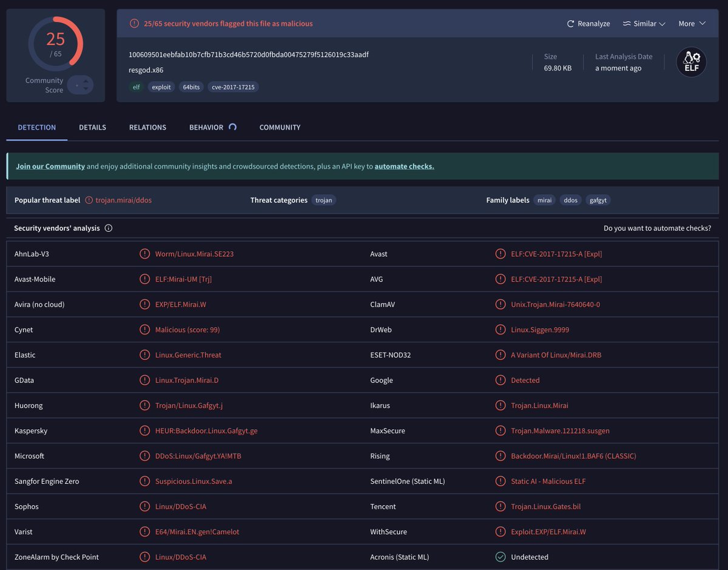
Task: Click the alert icon in the Varist row
Action: [x=144, y=532]
